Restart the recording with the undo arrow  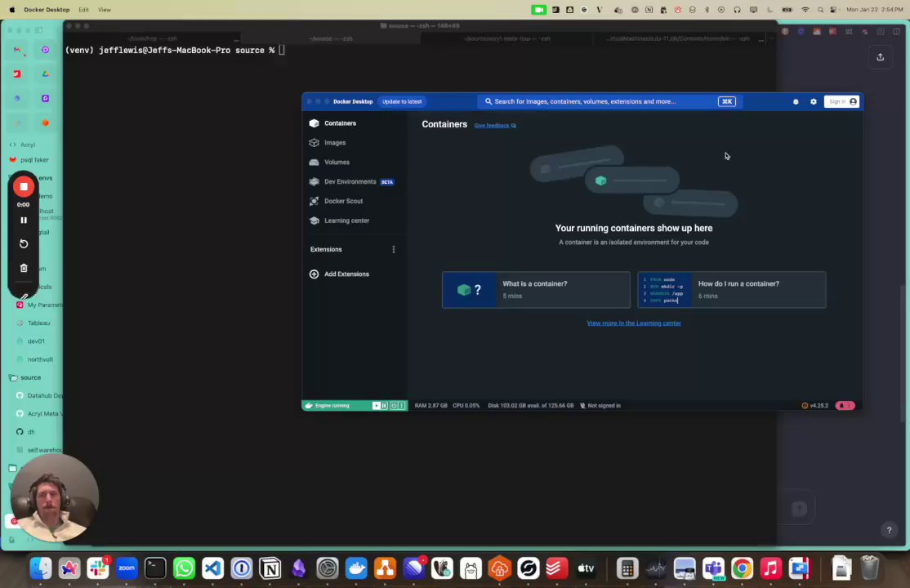point(24,244)
